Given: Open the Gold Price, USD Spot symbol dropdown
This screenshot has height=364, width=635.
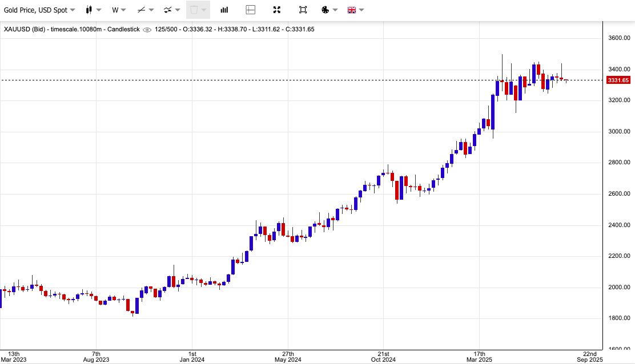Looking at the screenshot, I should click(39, 10).
